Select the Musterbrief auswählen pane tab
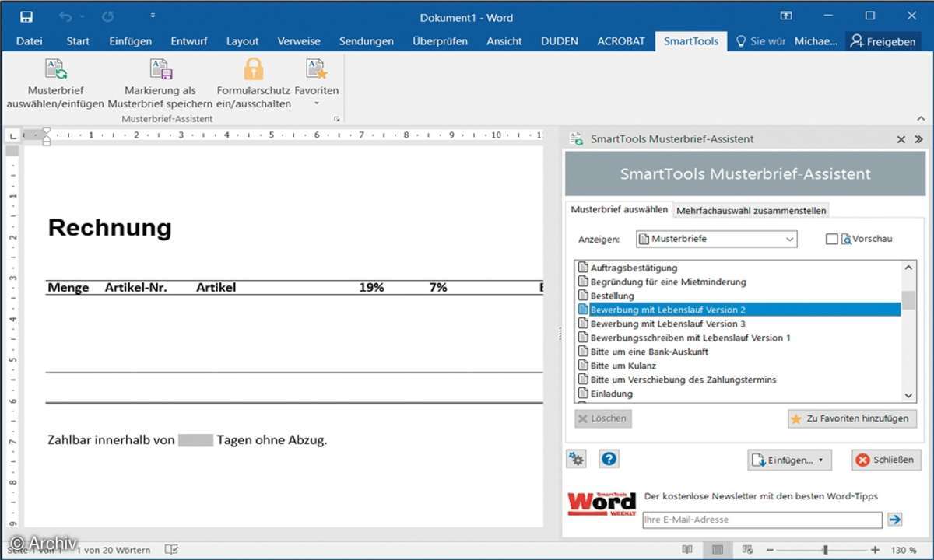The image size is (934, 560). [x=619, y=210]
